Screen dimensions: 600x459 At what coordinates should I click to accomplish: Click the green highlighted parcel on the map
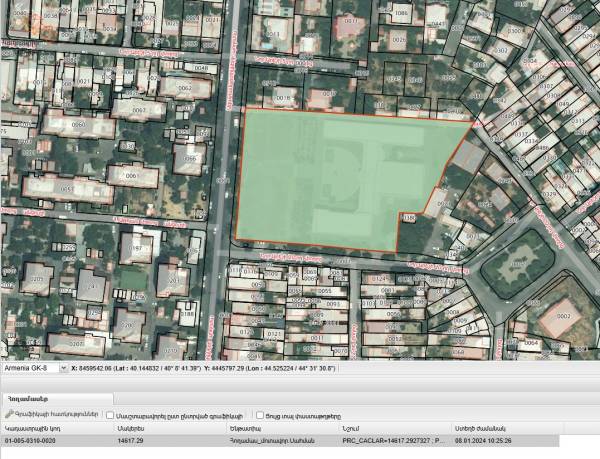coord(330,175)
